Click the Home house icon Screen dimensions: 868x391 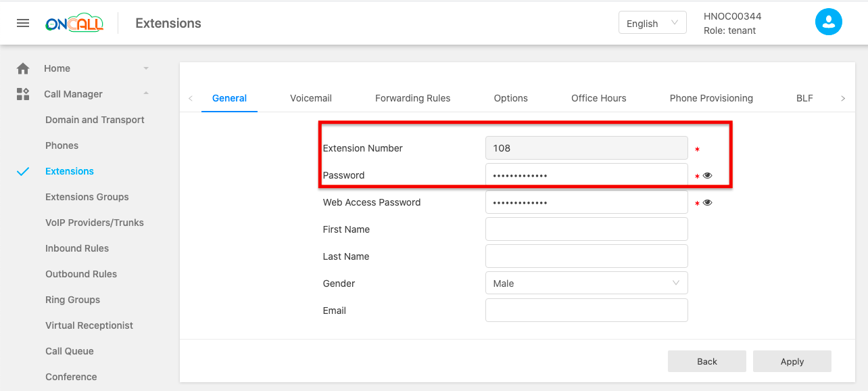(23, 68)
